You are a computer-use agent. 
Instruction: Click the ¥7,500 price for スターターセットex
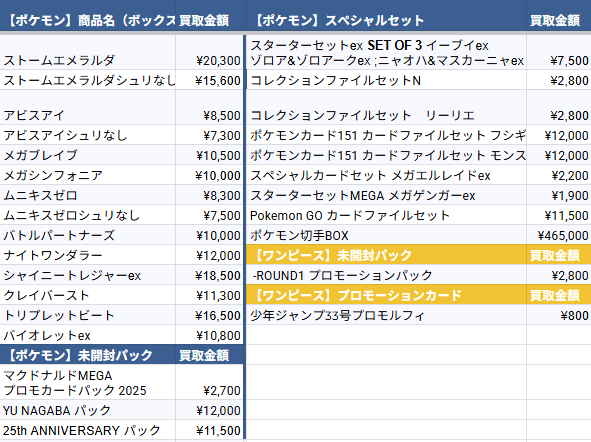559,52
